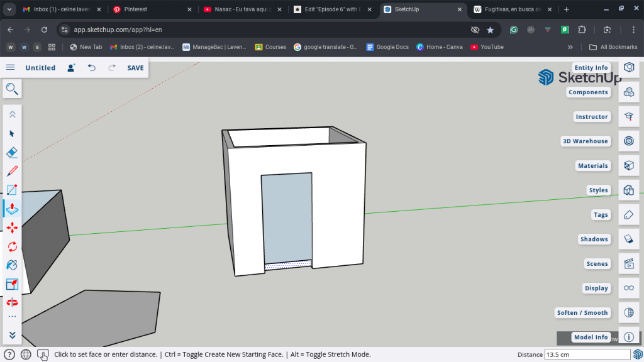Open the Materials panel icon
Image resolution: width=644 pixels, height=362 pixels.
click(628, 166)
